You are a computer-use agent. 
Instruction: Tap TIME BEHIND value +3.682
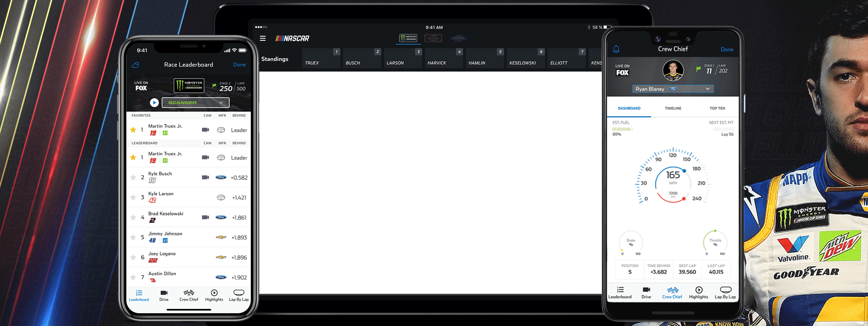(x=659, y=272)
